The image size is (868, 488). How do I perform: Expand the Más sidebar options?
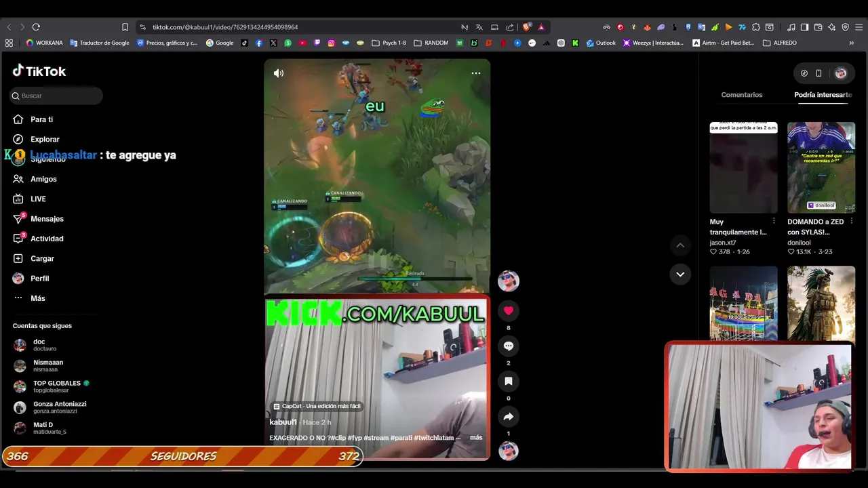[28, 298]
